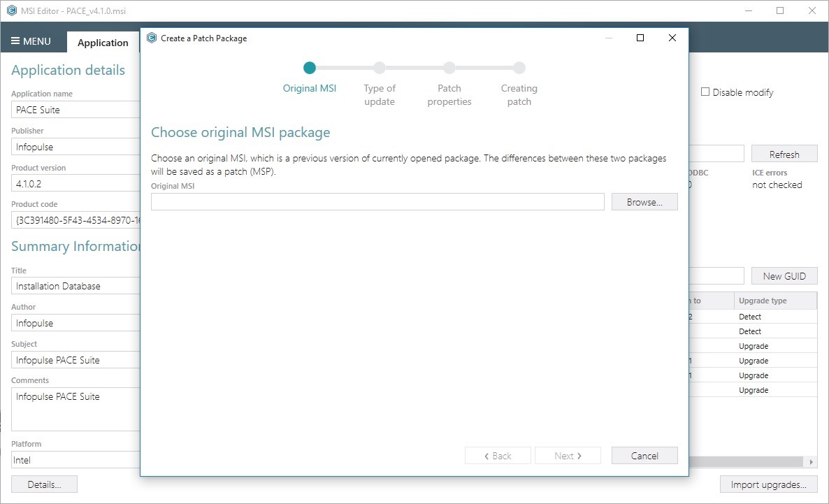Image resolution: width=829 pixels, height=504 pixels.
Task: Click the Comments text area
Action: click(75, 410)
